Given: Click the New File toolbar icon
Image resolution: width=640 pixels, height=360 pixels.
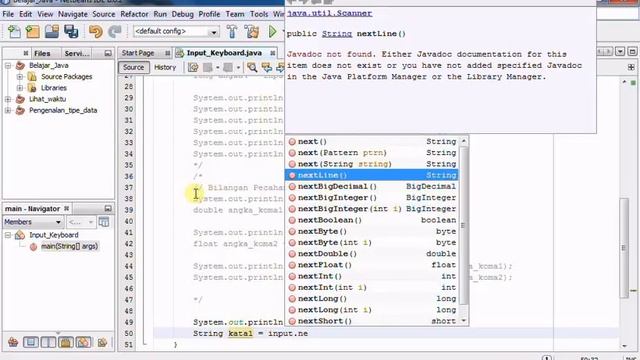Looking at the screenshot, I should 14,31.
